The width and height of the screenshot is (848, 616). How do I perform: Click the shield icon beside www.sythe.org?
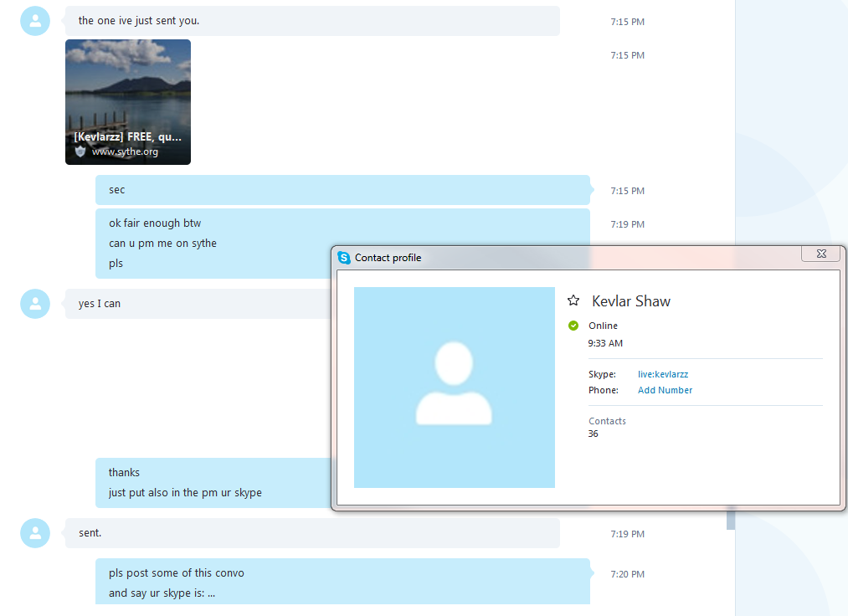tap(80, 151)
